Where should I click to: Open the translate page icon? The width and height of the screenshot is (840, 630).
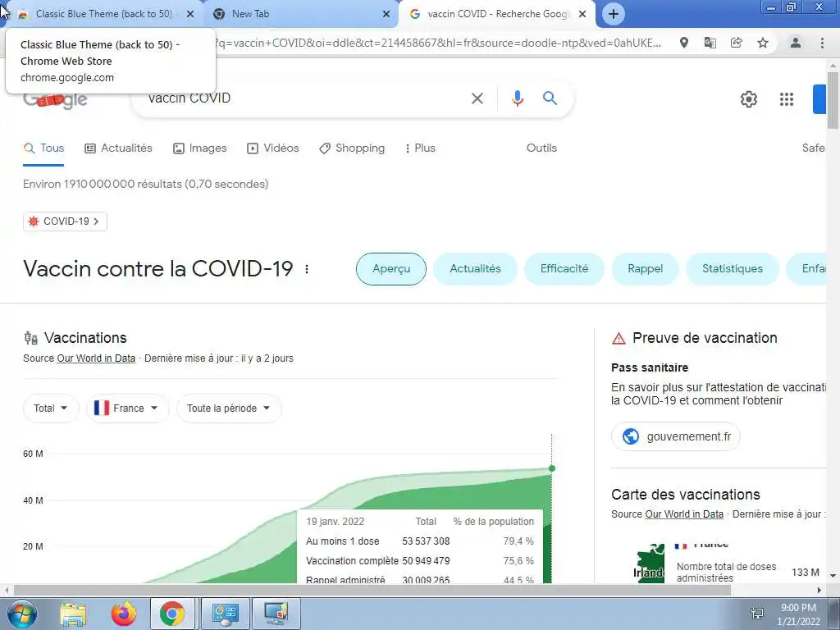click(x=710, y=43)
